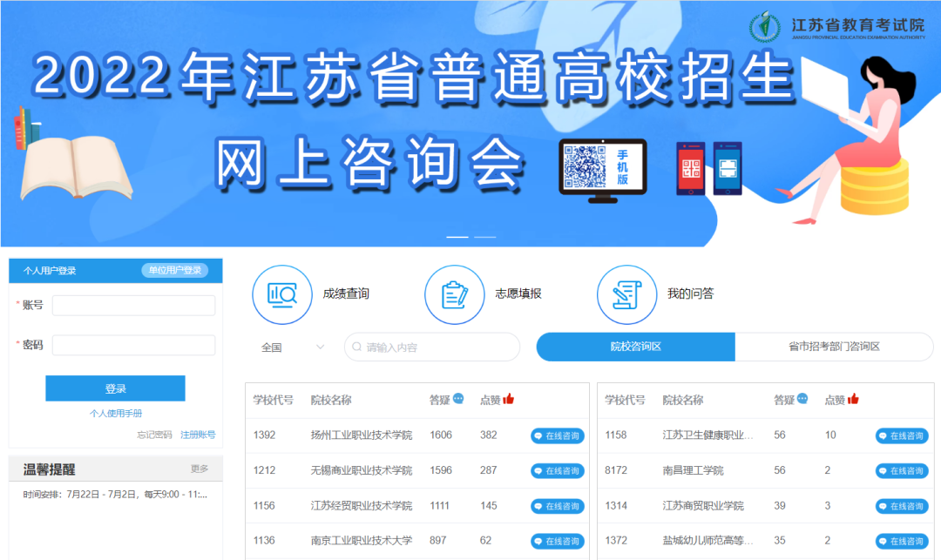Open the 时间安排 reminder entry
Screen dimensions: 941x560
115,495
